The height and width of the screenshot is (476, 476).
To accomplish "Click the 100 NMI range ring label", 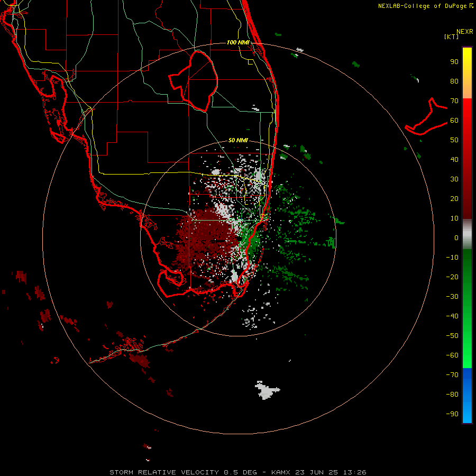I will coord(239,42).
